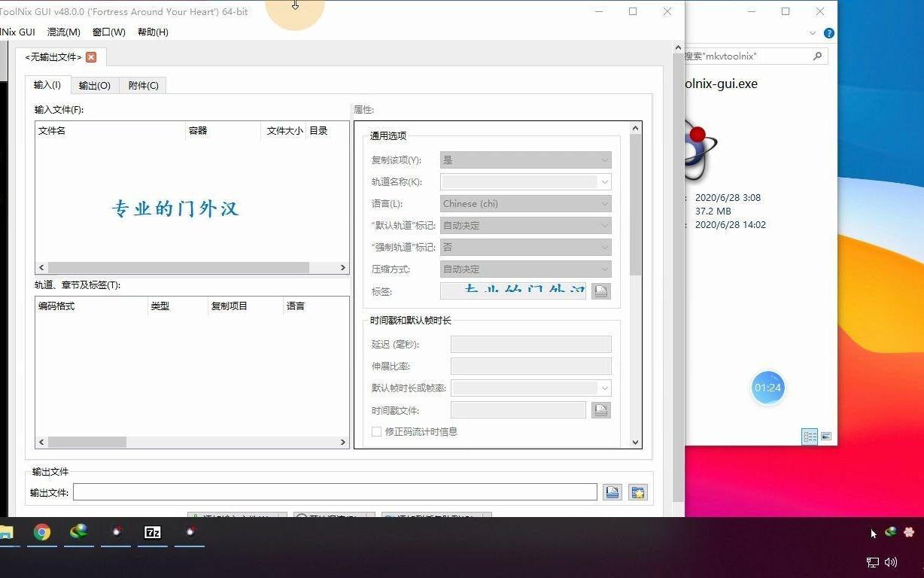Open the 混流(M) menu
The width and height of the screenshot is (924, 578).
(63, 32)
